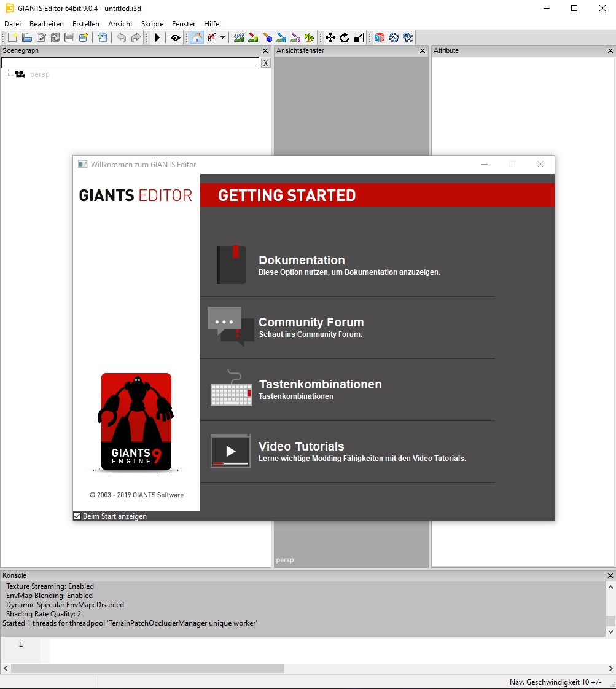Click the Tastenkombinationen keyboard icon
This screenshot has height=689, width=616.
tap(231, 390)
